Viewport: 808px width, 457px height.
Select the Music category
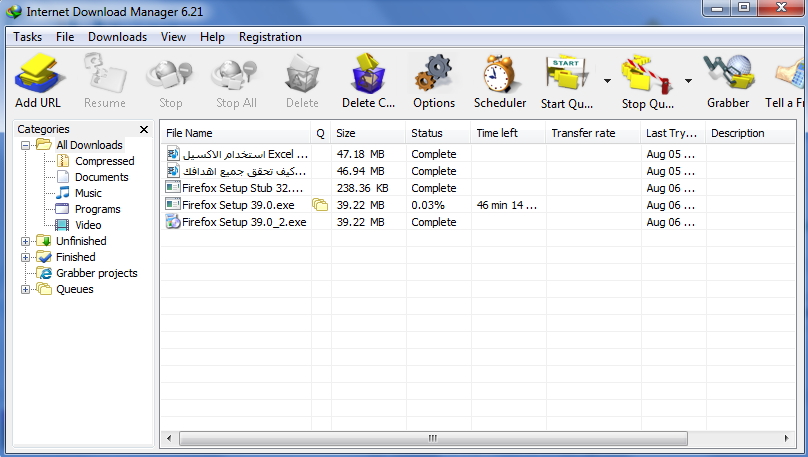[88, 193]
